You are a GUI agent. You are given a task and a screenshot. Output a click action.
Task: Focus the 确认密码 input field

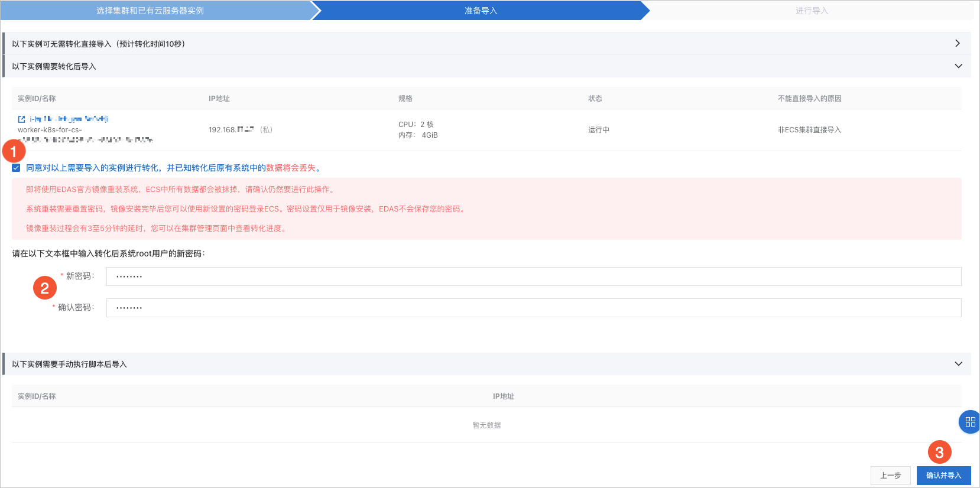click(534, 308)
